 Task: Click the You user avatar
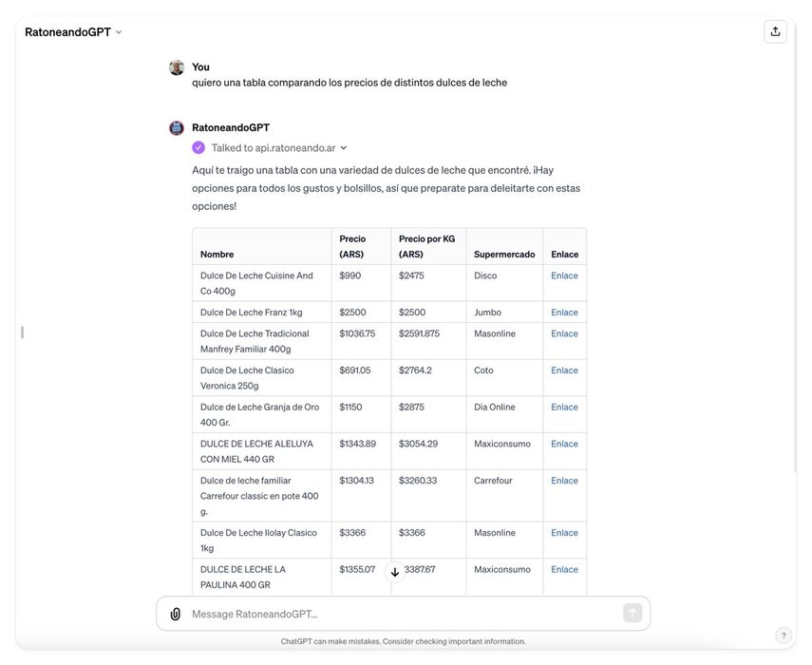point(177,67)
